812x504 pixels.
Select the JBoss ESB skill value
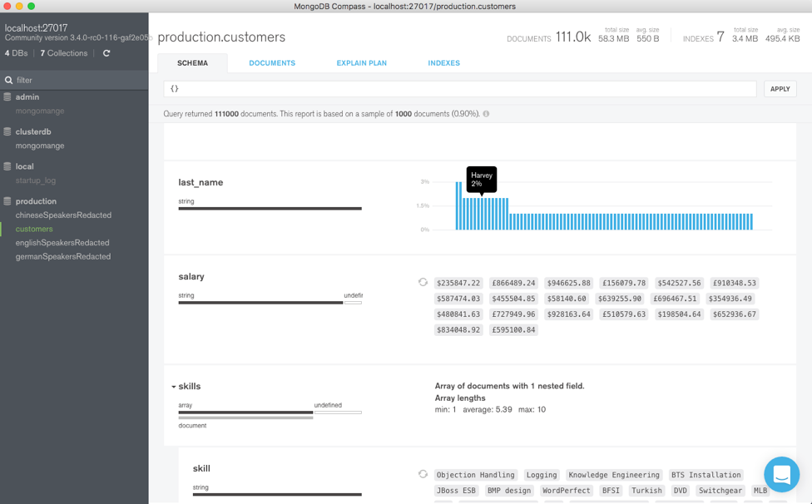(456, 491)
